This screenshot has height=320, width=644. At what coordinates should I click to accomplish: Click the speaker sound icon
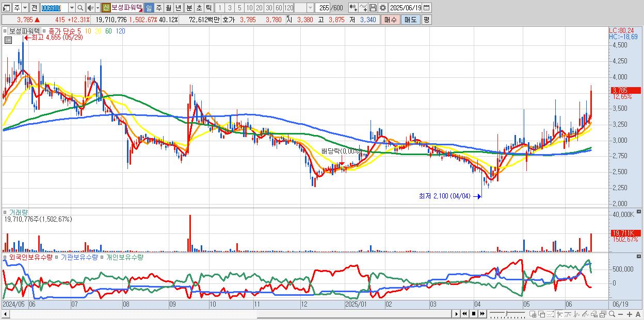pyautogui.click(x=90, y=8)
